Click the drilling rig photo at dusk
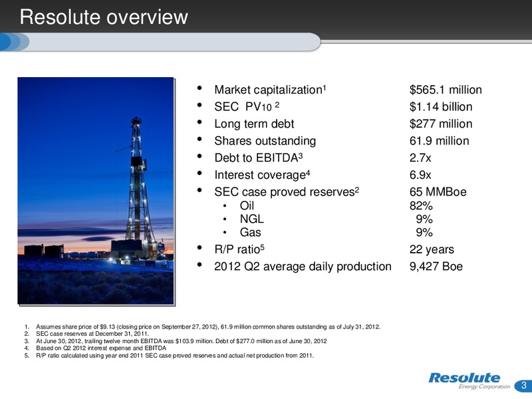Viewport: 532px width, 399px height. (x=96, y=191)
